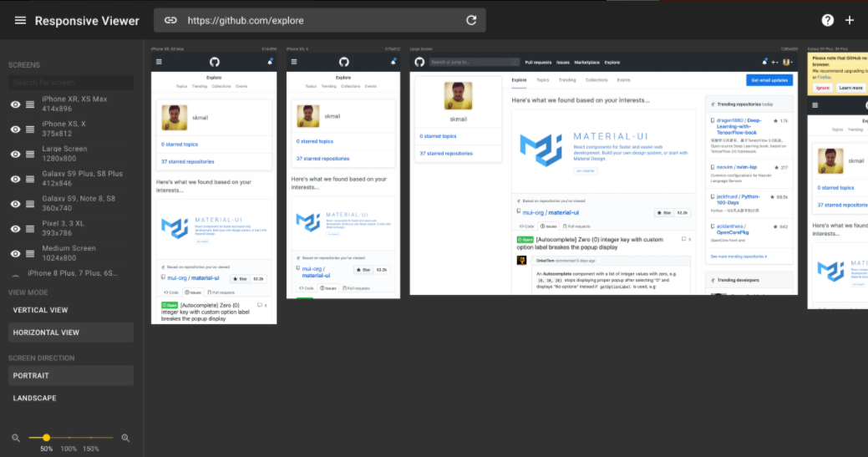Click skmail profile photo in iPhone XR preview
The height and width of the screenshot is (457, 868).
[x=175, y=117]
